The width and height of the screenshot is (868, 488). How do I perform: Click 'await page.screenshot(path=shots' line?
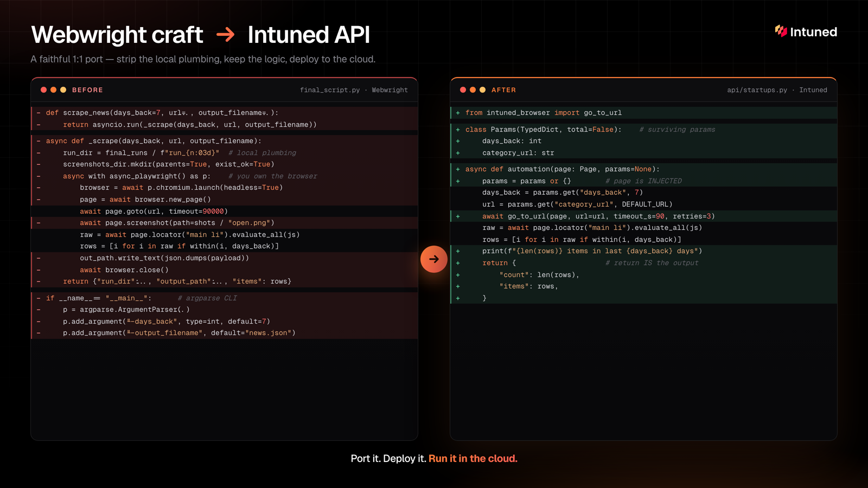[x=225, y=223]
